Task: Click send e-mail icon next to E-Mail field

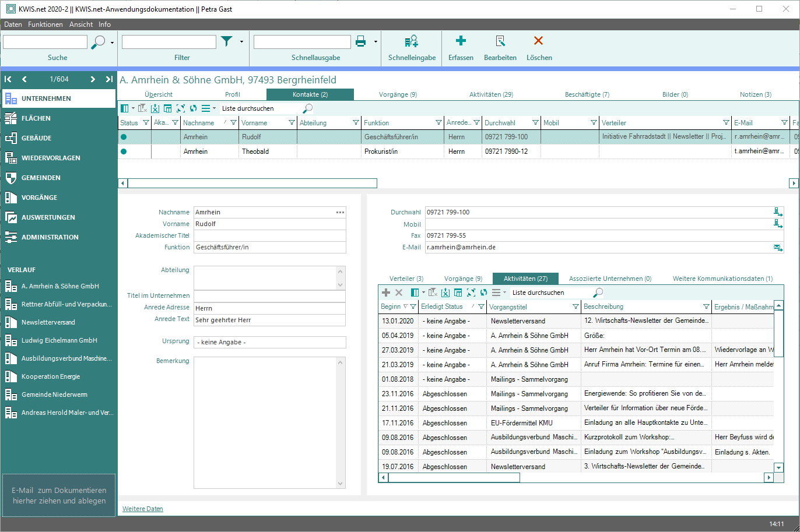Action: point(778,247)
